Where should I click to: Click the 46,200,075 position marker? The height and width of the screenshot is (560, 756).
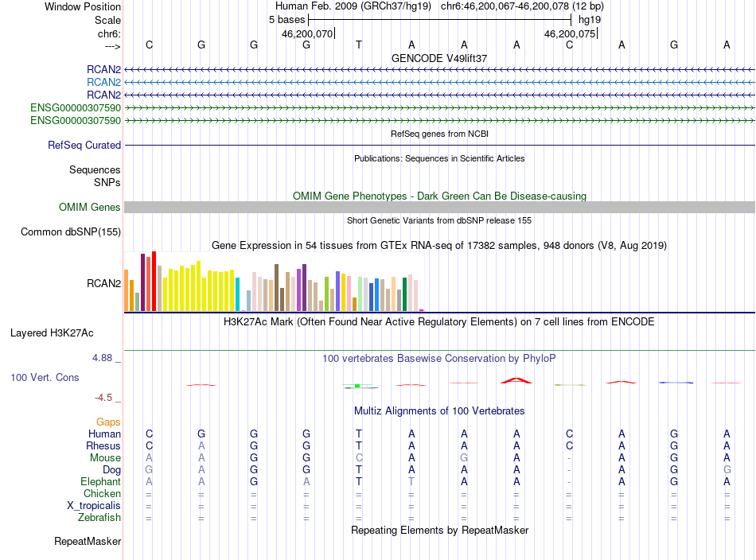coord(570,33)
